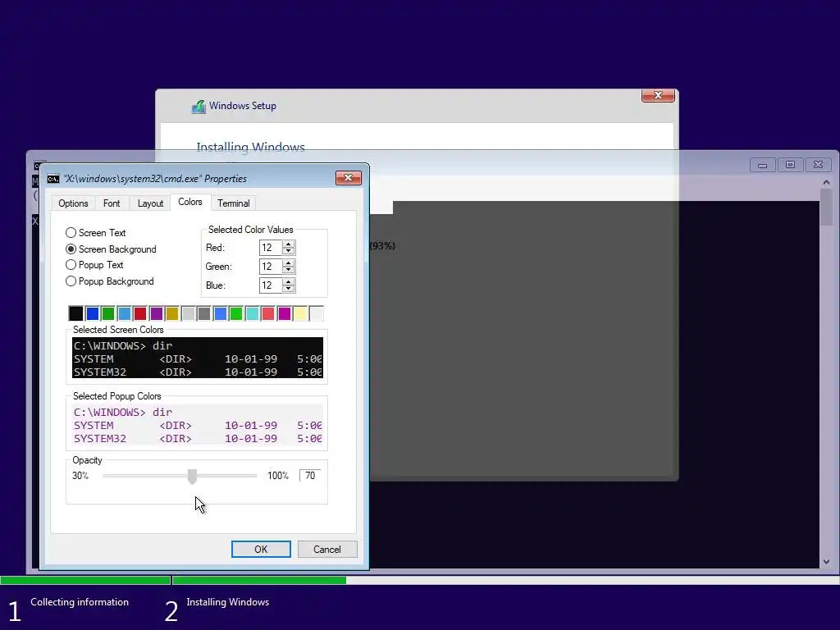The width and height of the screenshot is (840, 630).
Task: Pick the bright red swatch beside cyan
Action: 268,313
